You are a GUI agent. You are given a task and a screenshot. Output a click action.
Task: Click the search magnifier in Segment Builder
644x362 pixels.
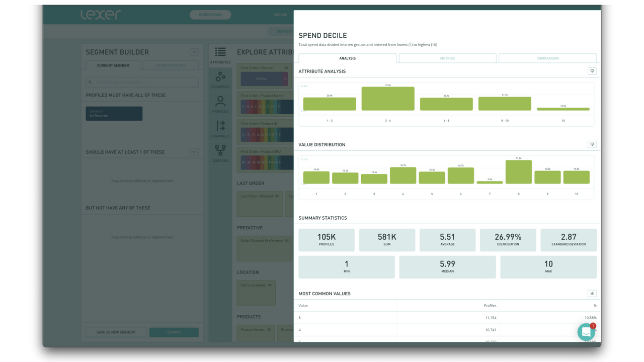(89, 82)
